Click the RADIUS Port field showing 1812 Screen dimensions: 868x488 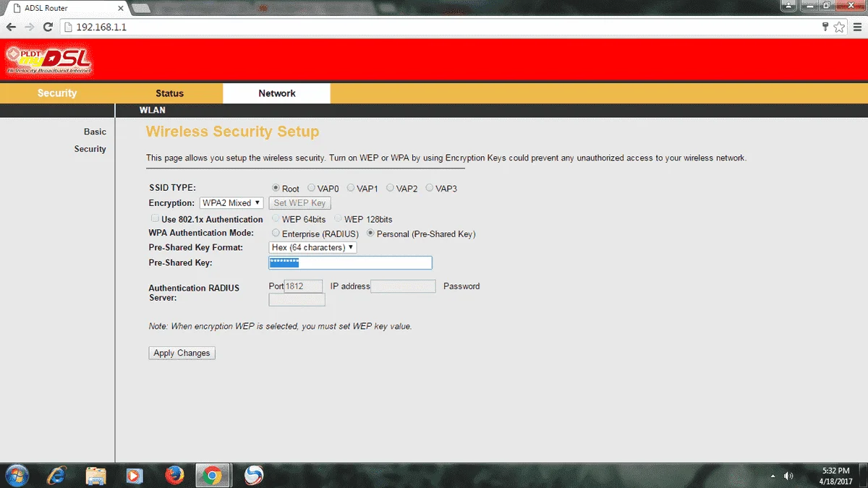pos(303,286)
